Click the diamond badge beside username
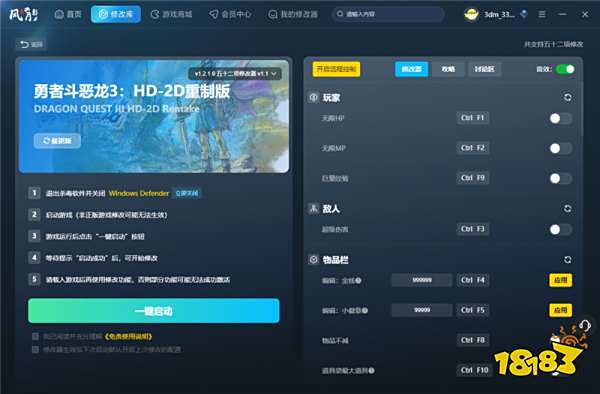Screen dimensions: 600x394 [524, 14]
